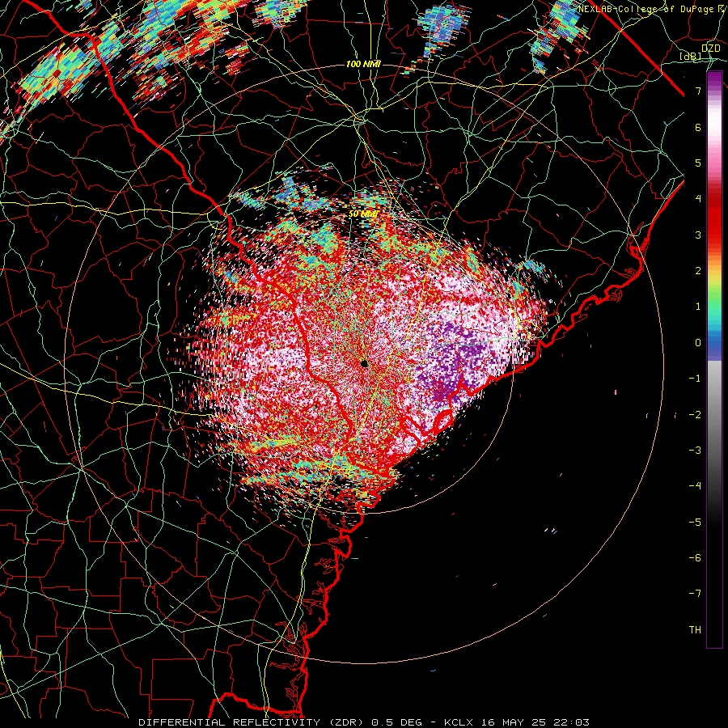Click the "100 NMI" range ring label

[x=363, y=64]
